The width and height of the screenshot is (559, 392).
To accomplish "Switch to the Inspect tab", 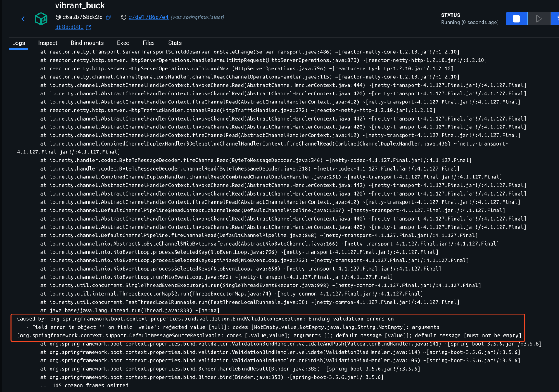I will tap(48, 43).
